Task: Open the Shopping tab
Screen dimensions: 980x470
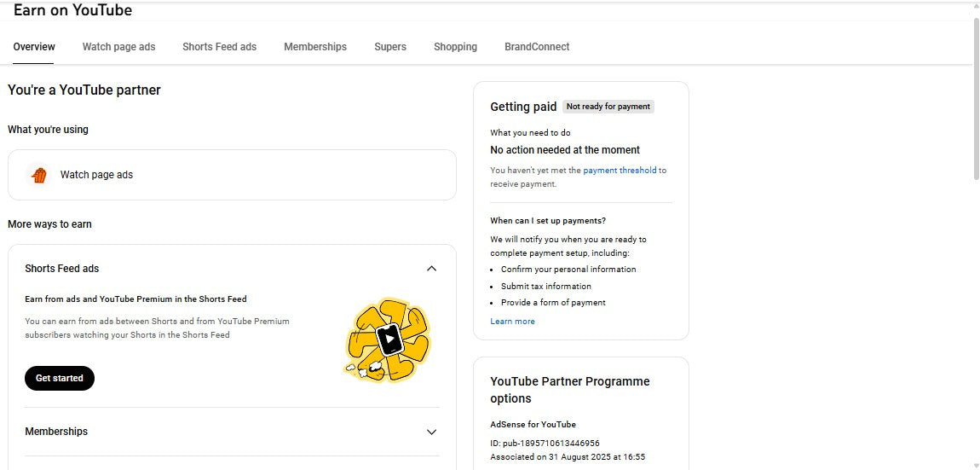Action: (x=455, y=47)
